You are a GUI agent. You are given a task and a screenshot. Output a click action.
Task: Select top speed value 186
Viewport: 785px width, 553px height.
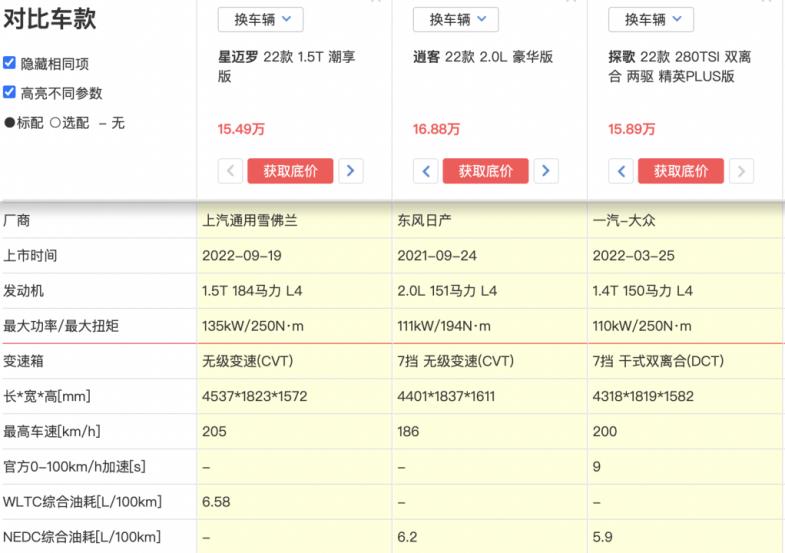click(x=409, y=431)
